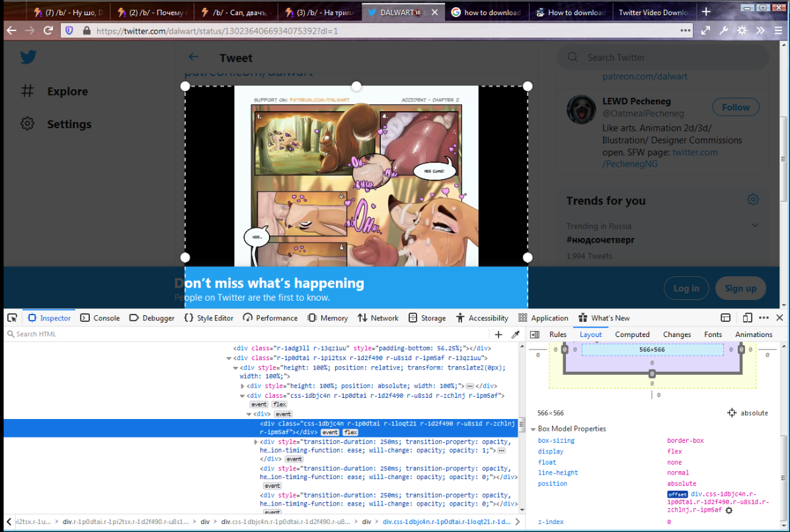Toggle the three-pane inspector mode icon
The height and width of the screenshot is (532, 790).
point(535,334)
